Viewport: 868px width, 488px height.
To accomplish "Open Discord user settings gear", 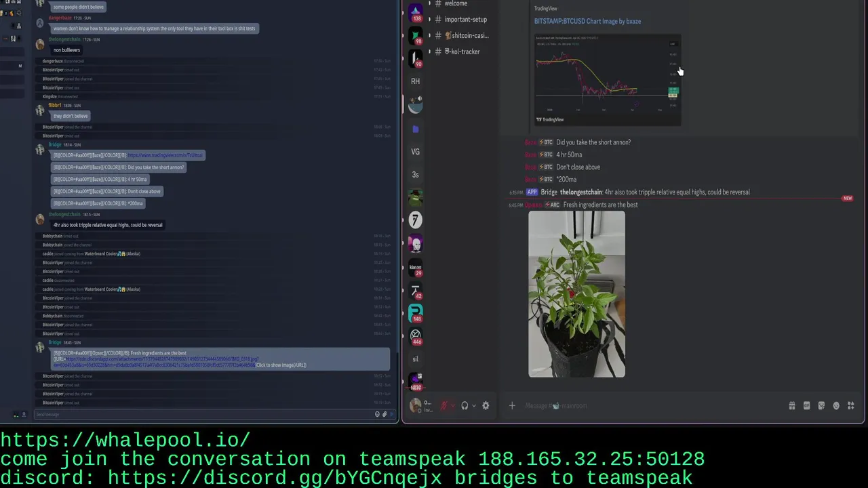I will (486, 406).
